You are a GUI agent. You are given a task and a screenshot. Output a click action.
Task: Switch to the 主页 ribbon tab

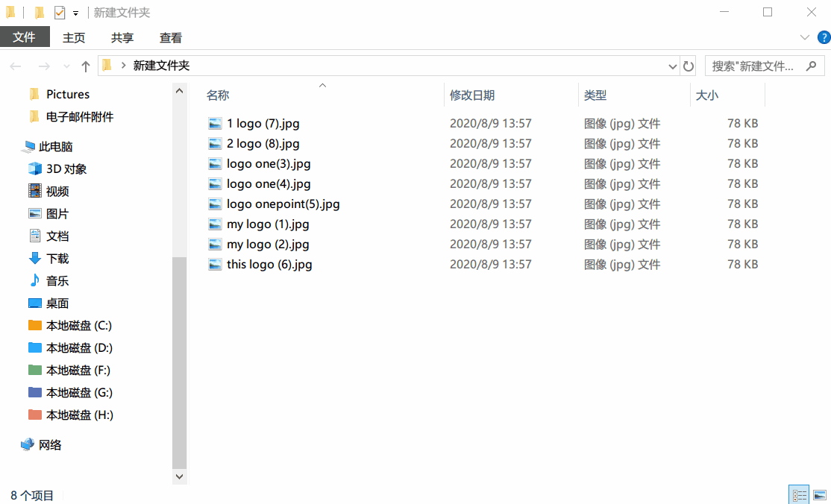pyautogui.click(x=74, y=37)
